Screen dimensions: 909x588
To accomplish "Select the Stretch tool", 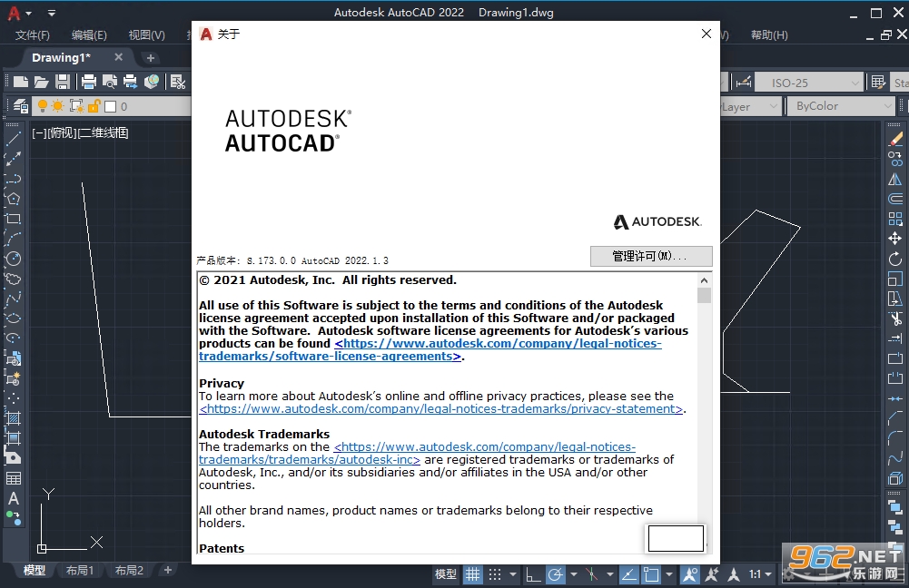I will coord(895,299).
